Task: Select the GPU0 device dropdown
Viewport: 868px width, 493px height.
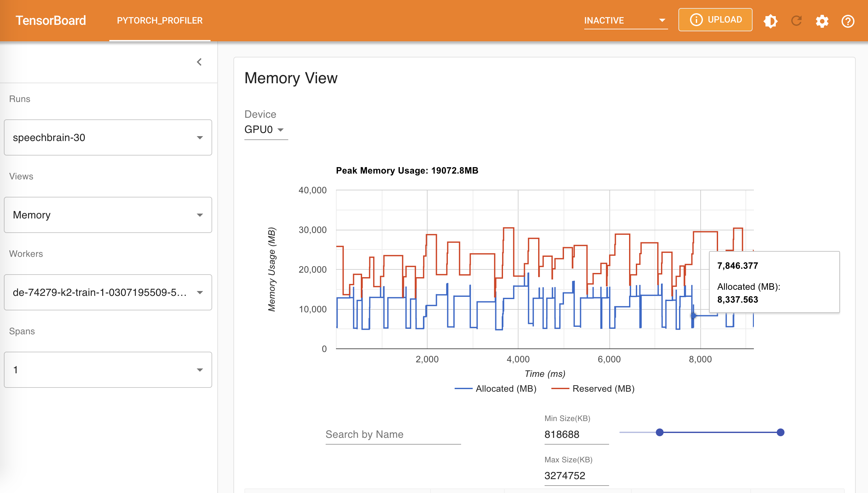Action: tap(264, 130)
